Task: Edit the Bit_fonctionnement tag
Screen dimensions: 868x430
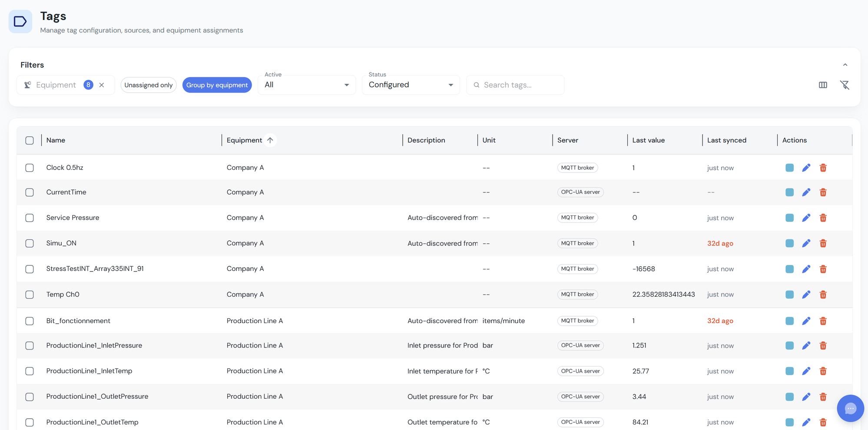Action: [806, 321]
